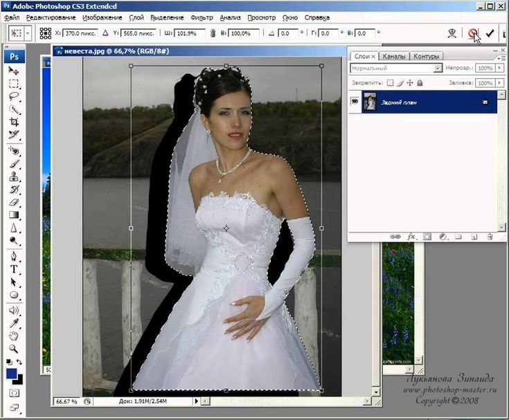This screenshot has height=420, width=509.
Task: Select the Move tool
Action: tap(14, 71)
